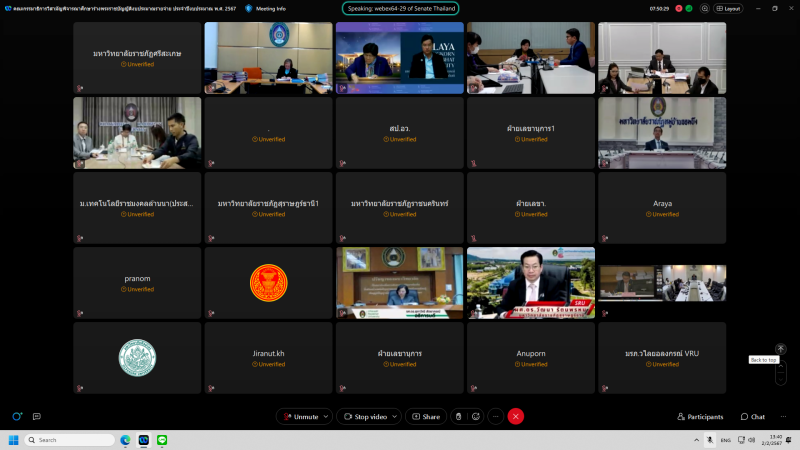The image size is (800, 450).
Task: Open the Participants panel
Action: click(x=700, y=416)
